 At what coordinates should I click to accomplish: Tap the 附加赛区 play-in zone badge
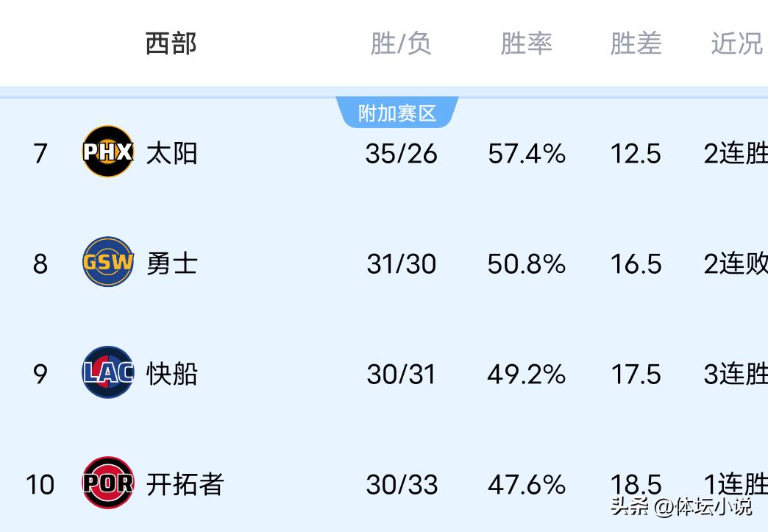click(x=397, y=113)
